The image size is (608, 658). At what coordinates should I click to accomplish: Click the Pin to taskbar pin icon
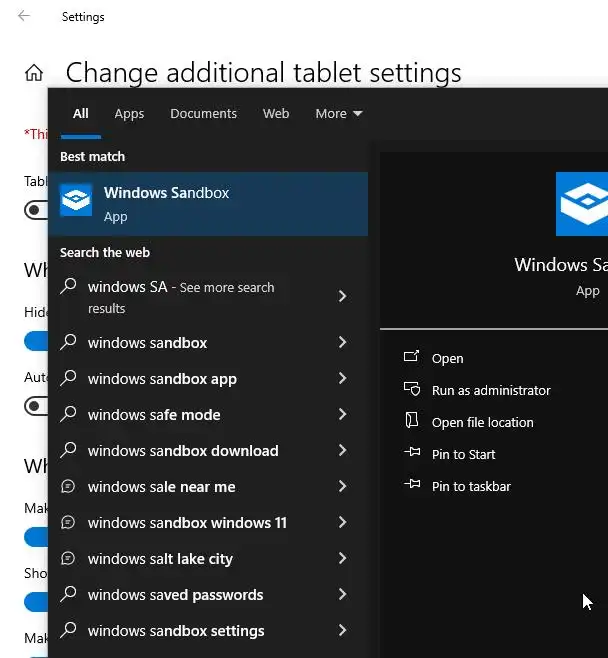pos(412,484)
